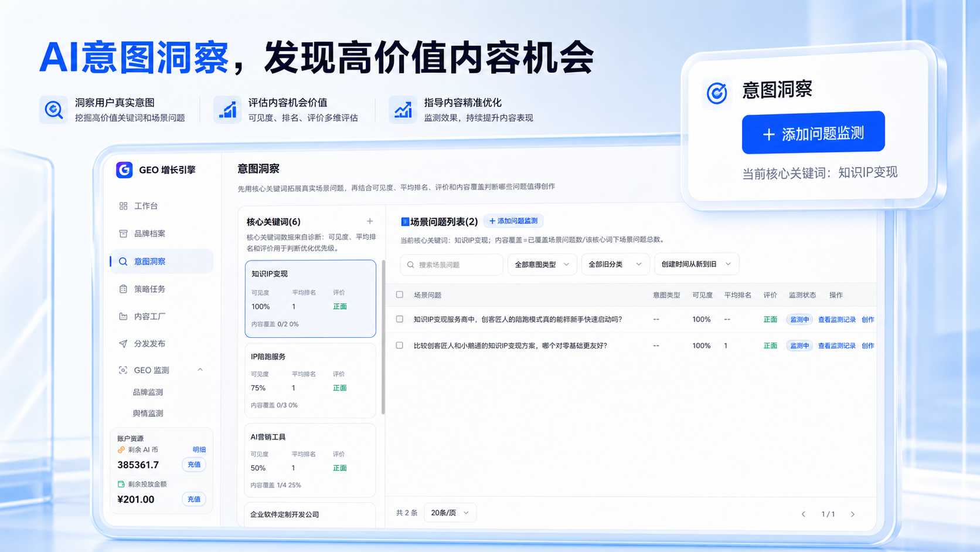Image resolution: width=980 pixels, height=552 pixels.
Task: Click the search magnifier icon in 搜索场景问题 box
Action: 411,265
